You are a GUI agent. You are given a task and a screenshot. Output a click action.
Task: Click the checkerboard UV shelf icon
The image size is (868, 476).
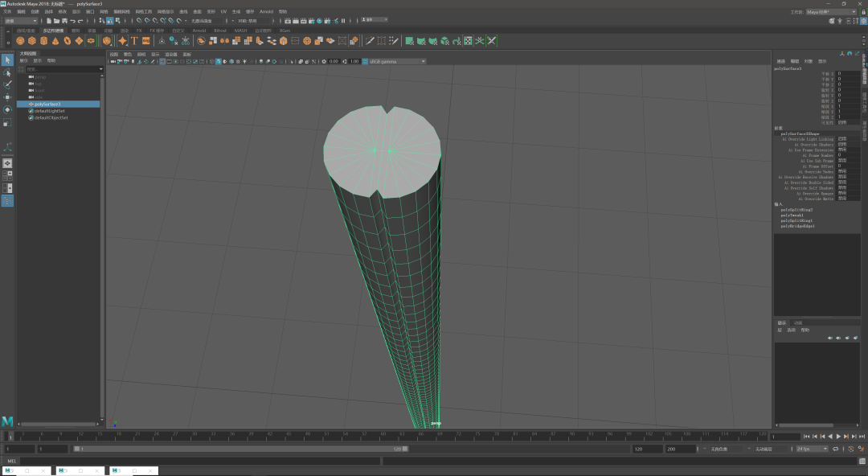(468, 40)
